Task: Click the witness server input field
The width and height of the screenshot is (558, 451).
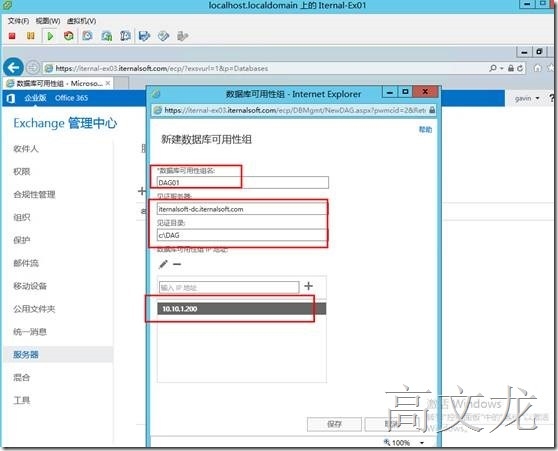Action: (x=242, y=209)
